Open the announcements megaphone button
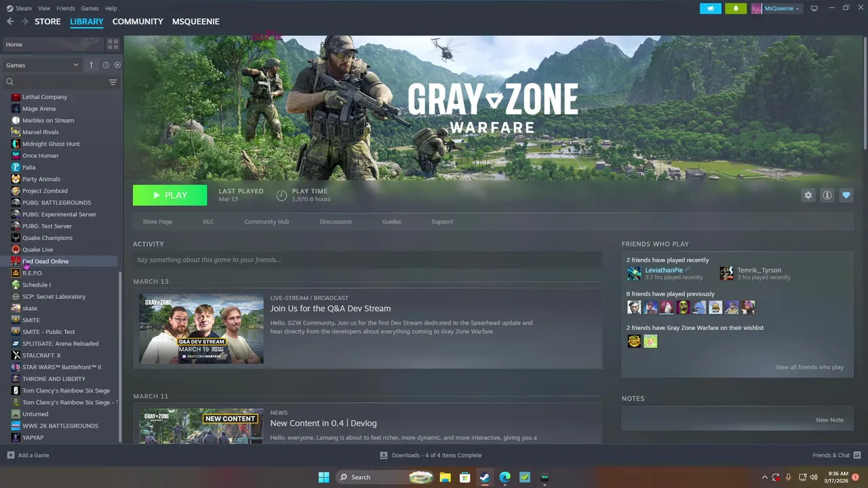Viewport: 868px width, 488px height. [x=711, y=8]
